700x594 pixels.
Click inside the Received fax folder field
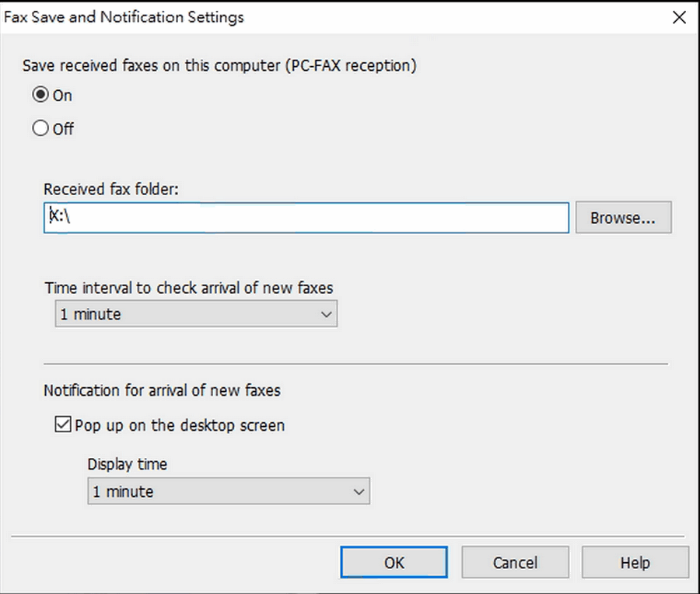[x=311, y=218]
